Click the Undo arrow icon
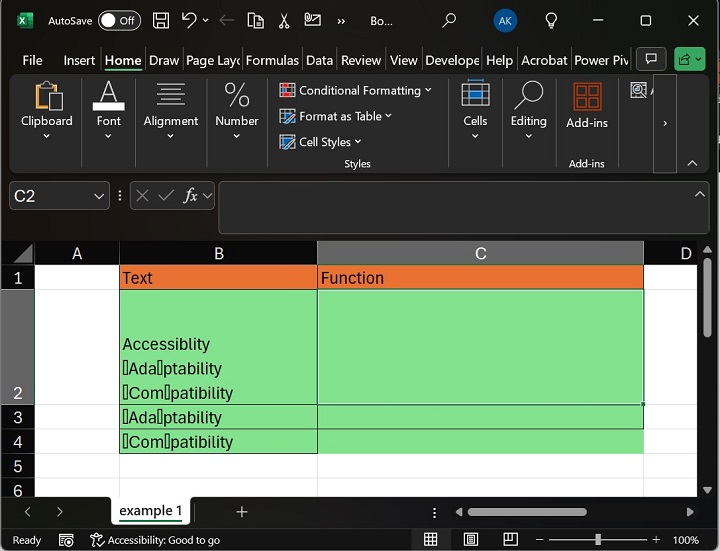The width and height of the screenshot is (720, 551). [x=189, y=20]
